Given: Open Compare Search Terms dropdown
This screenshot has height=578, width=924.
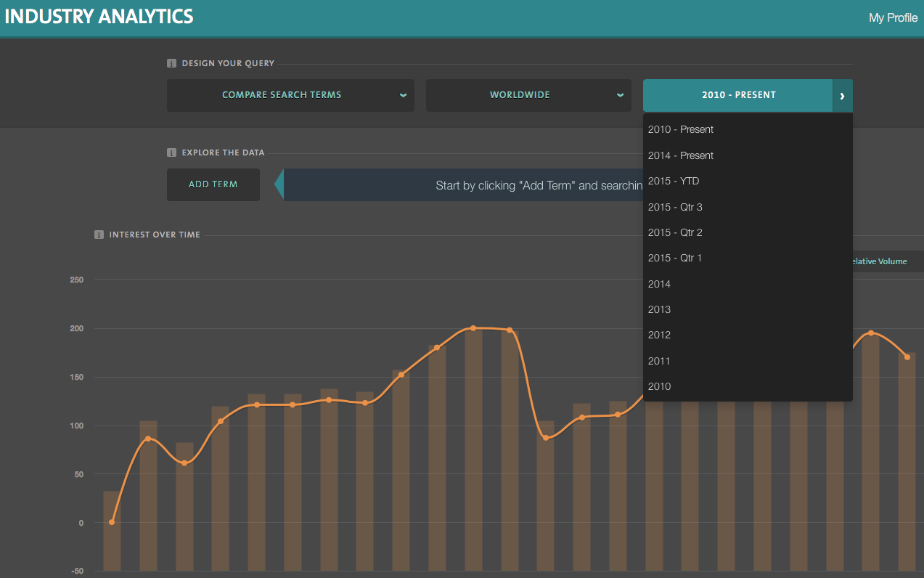Looking at the screenshot, I should pos(290,95).
